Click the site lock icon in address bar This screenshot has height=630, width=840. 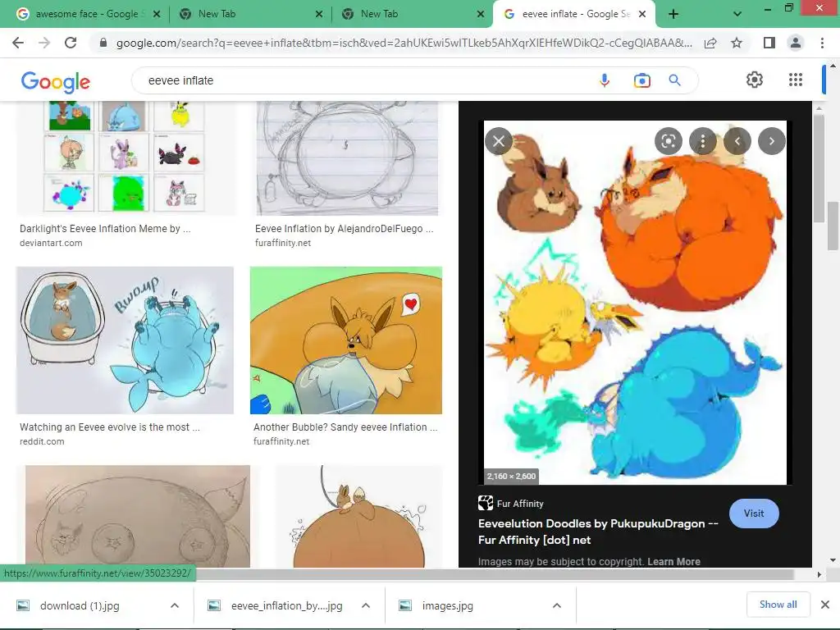(103, 43)
